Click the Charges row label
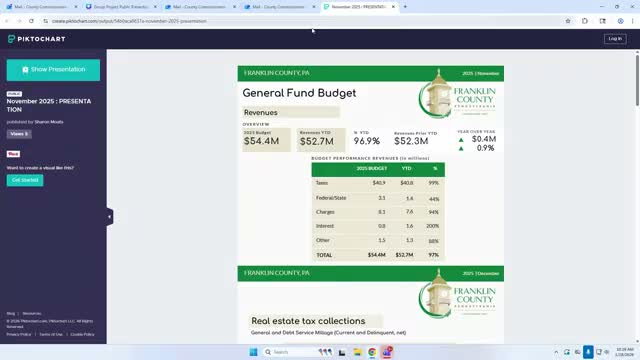 coord(325,212)
